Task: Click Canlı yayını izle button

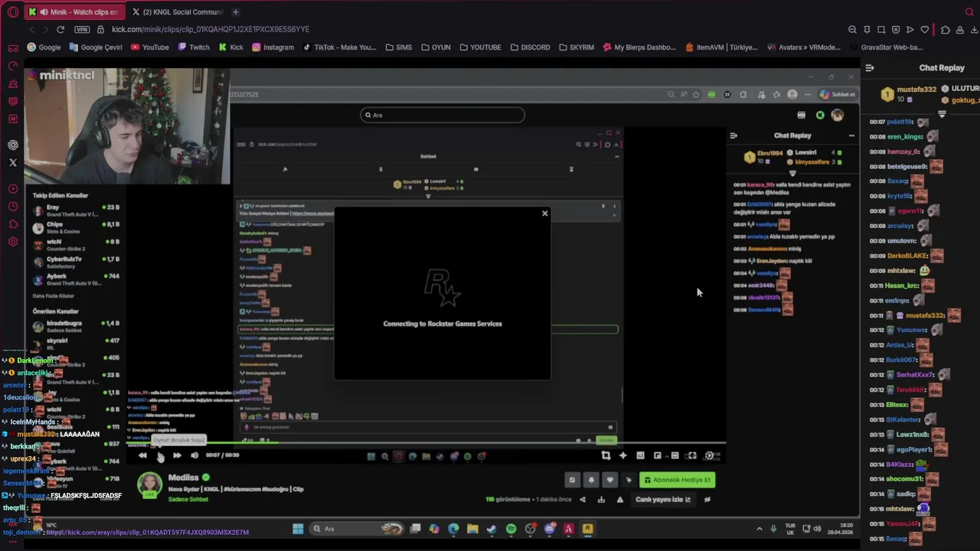Action: coord(663,500)
